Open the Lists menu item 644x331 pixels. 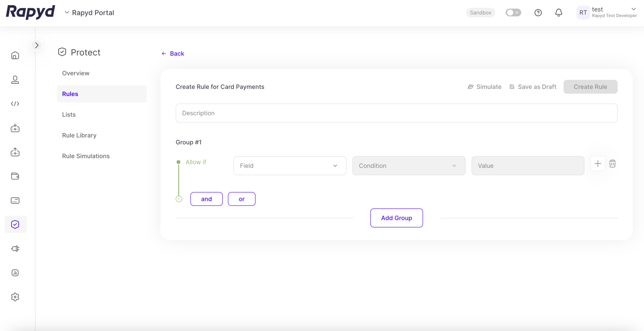(69, 115)
